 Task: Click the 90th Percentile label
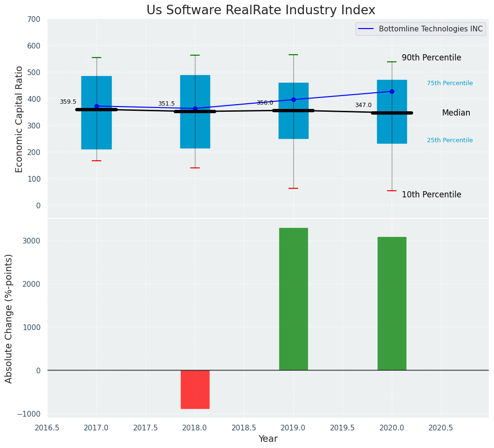431,58
